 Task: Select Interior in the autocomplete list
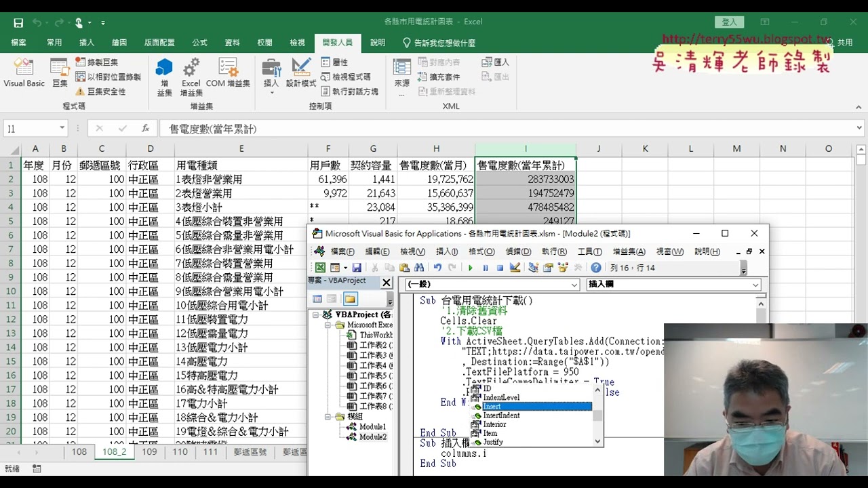tap(494, 424)
